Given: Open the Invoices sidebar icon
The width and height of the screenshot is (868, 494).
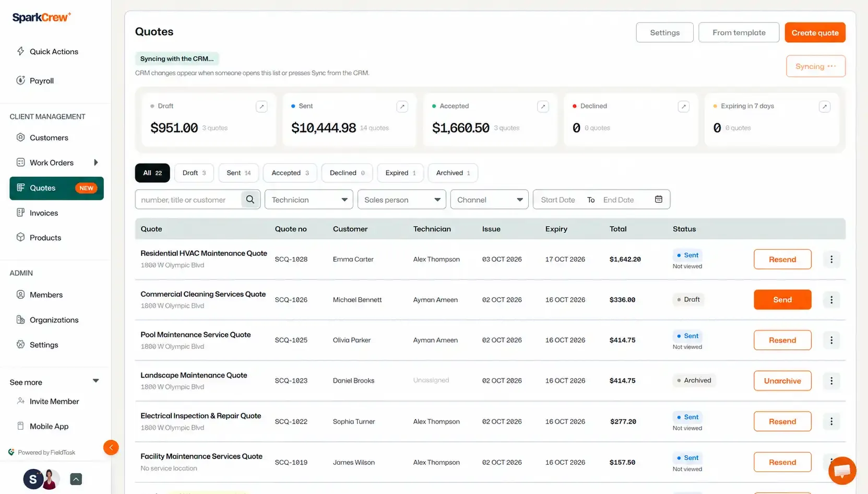Looking at the screenshot, I should (21, 213).
